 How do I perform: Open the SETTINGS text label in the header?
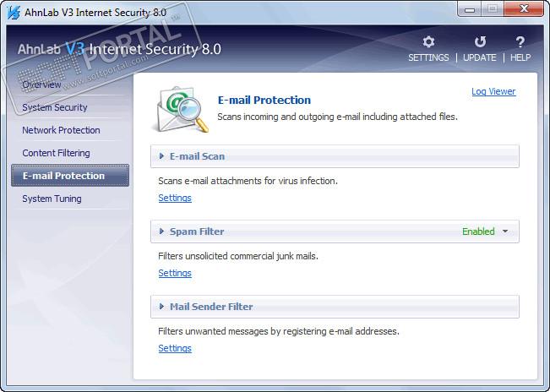click(428, 57)
